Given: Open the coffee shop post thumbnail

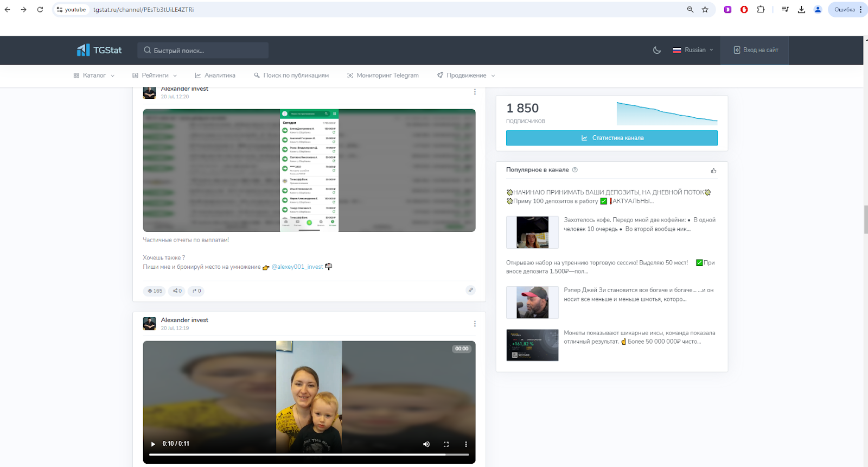Looking at the screenshot, I should (x=533, y=232).
